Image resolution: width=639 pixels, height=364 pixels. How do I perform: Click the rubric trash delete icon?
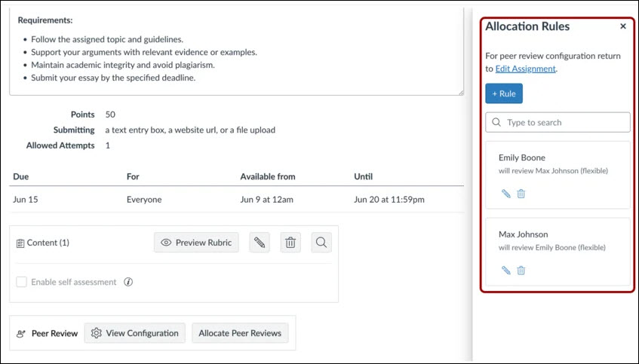[290, 243]
